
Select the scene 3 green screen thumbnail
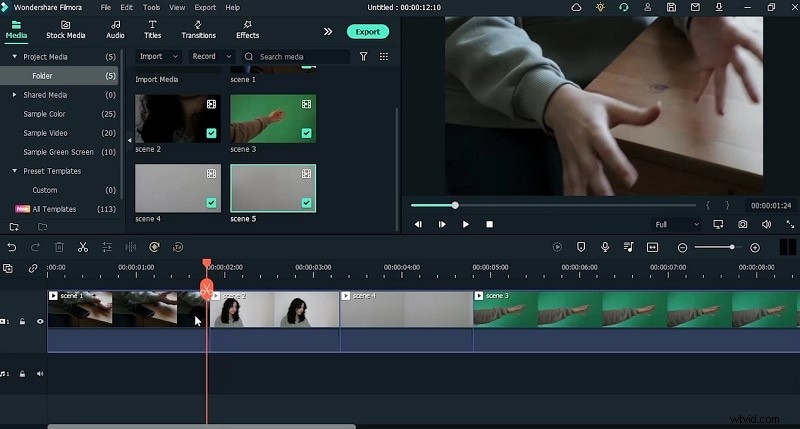(273, 118)
